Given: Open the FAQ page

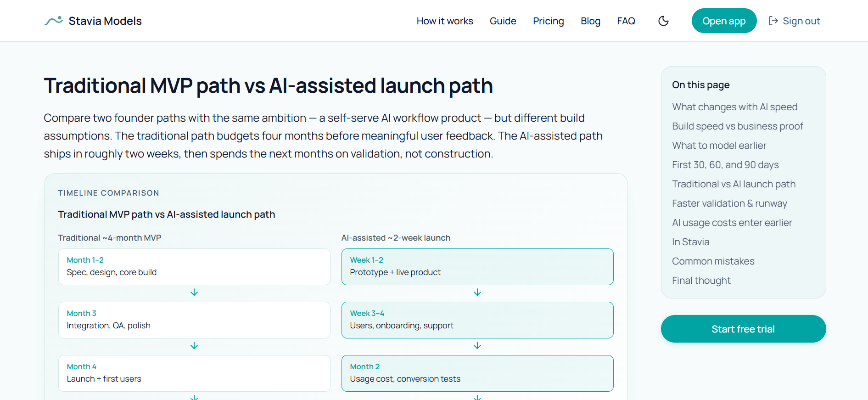Looking at the screenshot, I should [x=626, y=21].
